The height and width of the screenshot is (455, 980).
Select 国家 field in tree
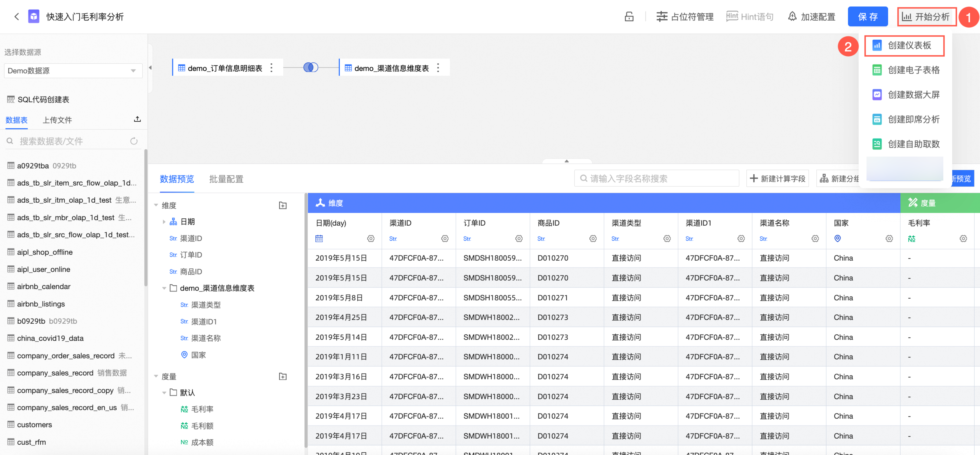[x=198, y=355]
